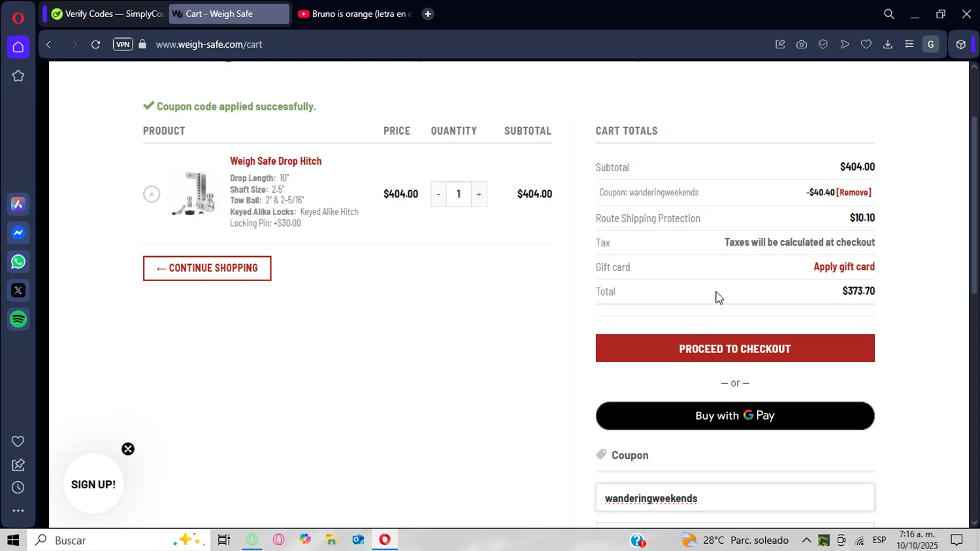Viewport: 980px width, 551px height.
Task: Toggle the VPN badge in the address bar
Action: tap(123, 44)
